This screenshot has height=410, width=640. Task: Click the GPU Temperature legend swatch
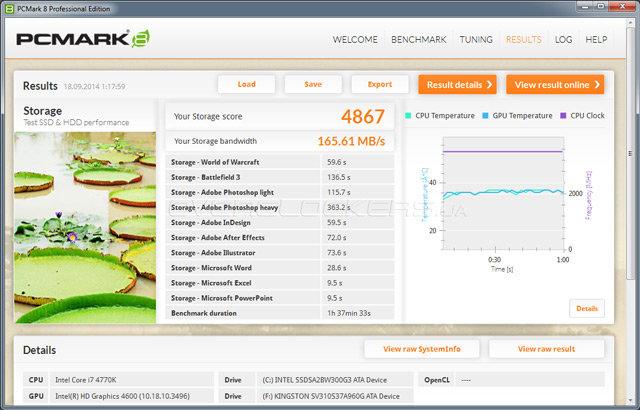(485, 115)
